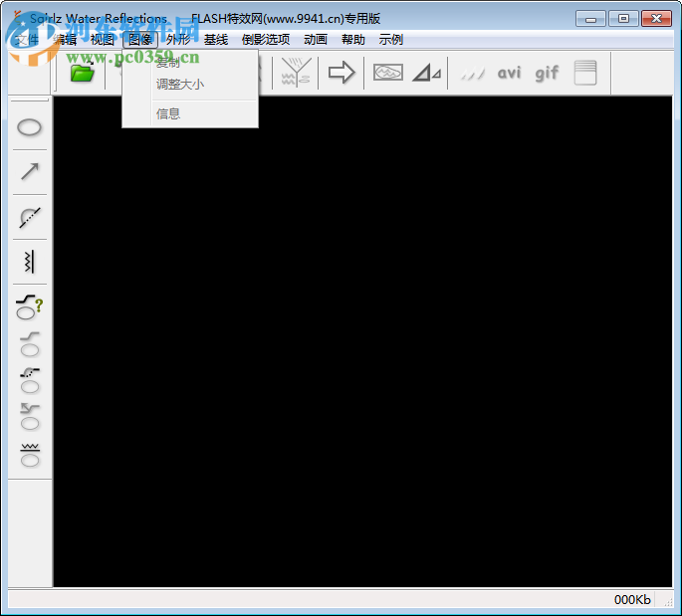Image resolution: width=682 pixels, height=616 pixels.
Task: Close the Sqirlz Water Reflections window
Action: (x=656, y=19)
